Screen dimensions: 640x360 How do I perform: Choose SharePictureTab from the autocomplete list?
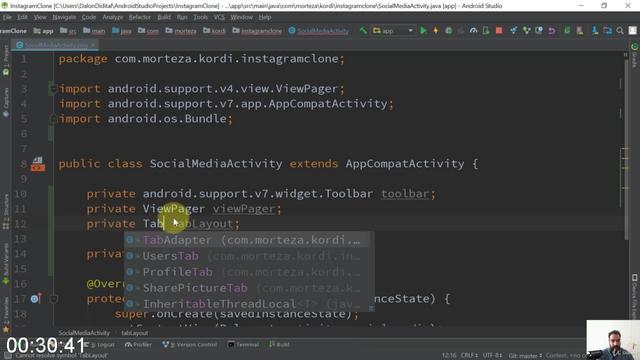(x=247, y=288)
